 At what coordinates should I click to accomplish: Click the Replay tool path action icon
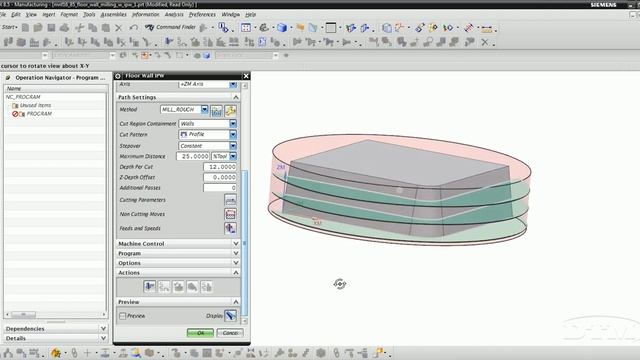coord(164,287)
